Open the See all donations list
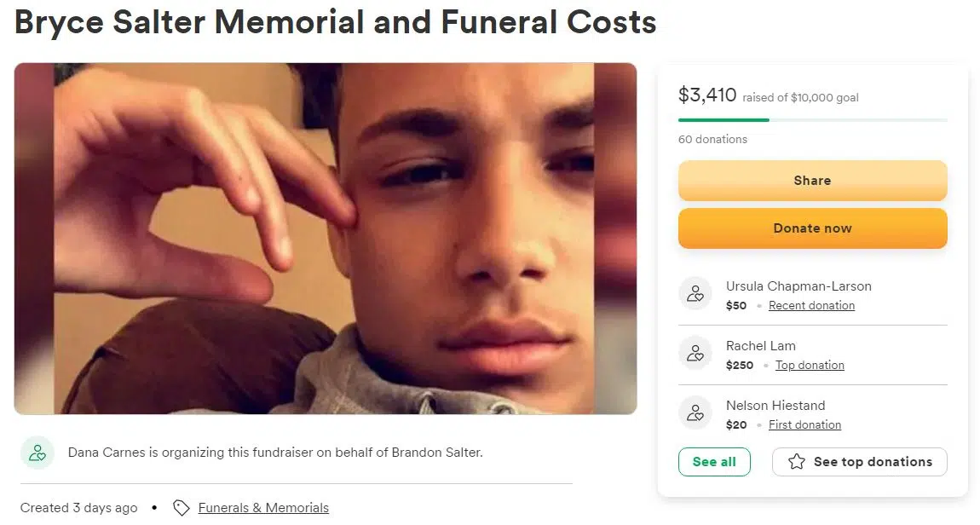The image size is (980, 525). (714, 462)
